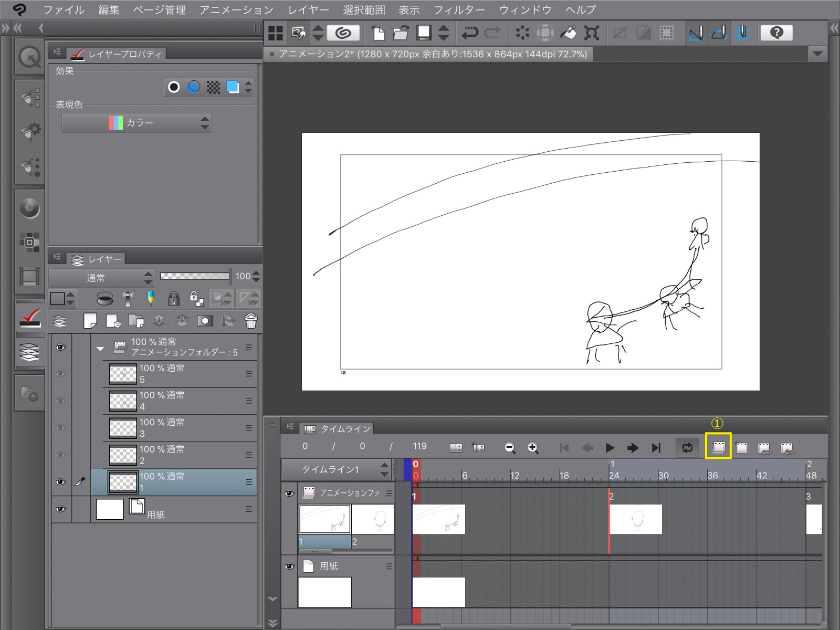Click the border effect circle icon
Image resolution: width=840 pixels, height=630 pixels.
point(174,87)
